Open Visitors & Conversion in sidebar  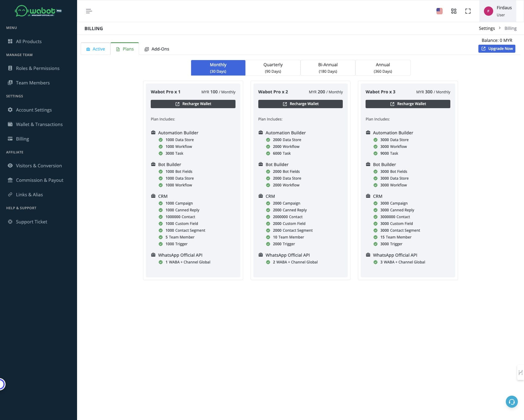[39, 165]
